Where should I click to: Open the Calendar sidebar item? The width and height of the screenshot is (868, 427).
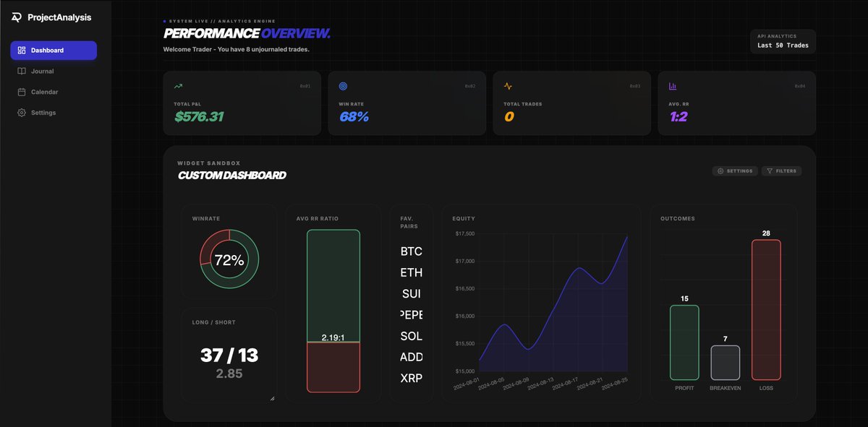tap(54, 92)
